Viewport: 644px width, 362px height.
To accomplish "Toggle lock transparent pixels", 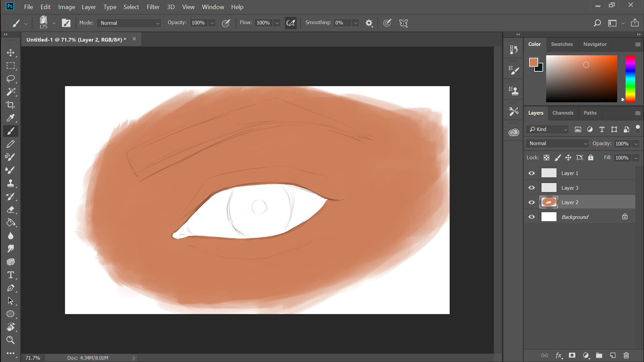I will pos(546,158).
